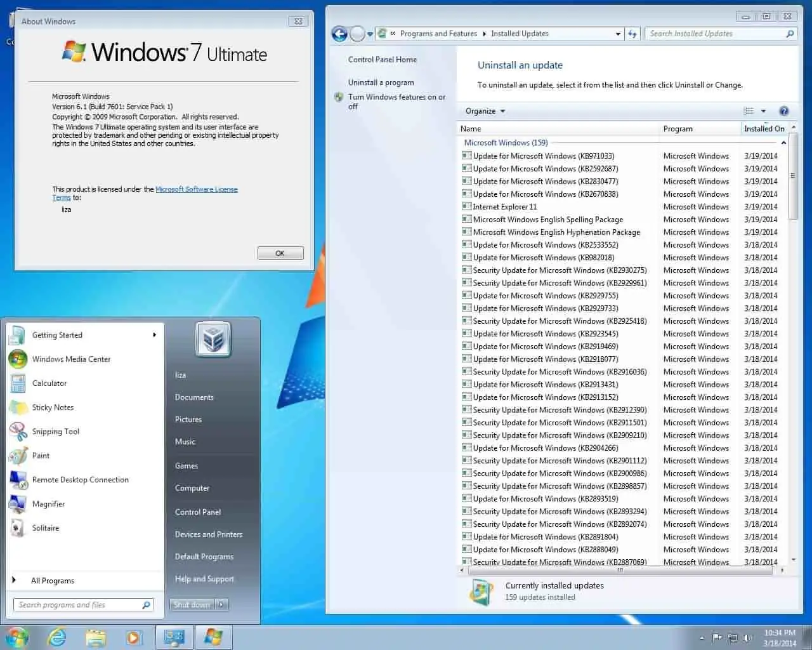Open the change view options dropdown arrow
This screenshot has height=650, width=812.
pyautogui.click(x=763, y=111)
